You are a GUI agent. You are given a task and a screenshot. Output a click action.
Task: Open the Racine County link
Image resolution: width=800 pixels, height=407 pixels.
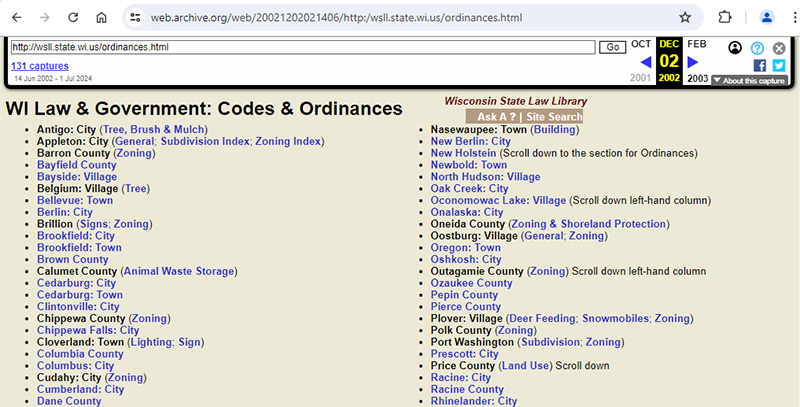tap(467, 389)
